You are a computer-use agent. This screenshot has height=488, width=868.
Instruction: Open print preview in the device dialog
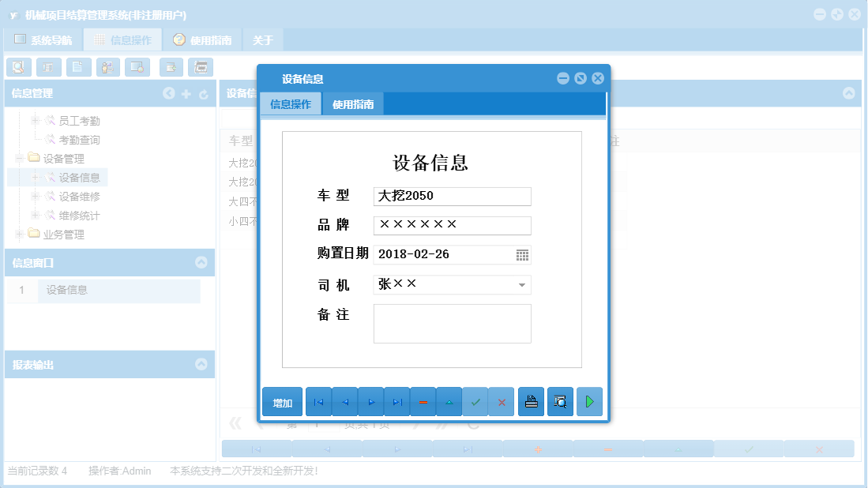point(560,401)
